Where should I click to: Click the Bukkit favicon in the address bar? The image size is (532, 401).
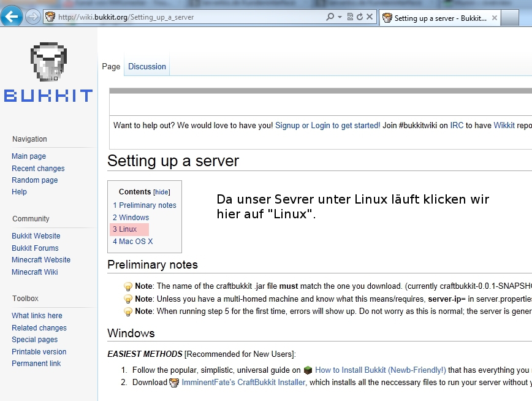pyautogui.click(x=50, y=17)
